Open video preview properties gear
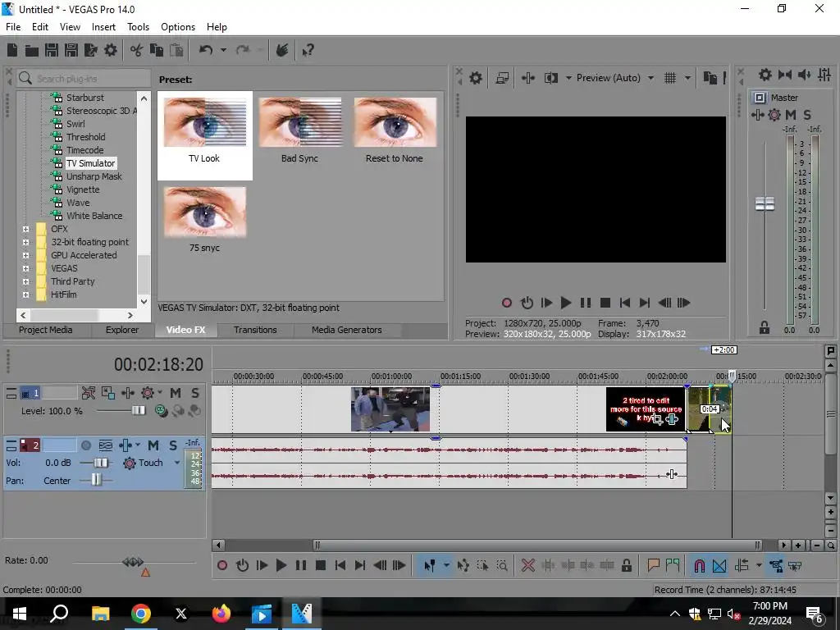 tap(476, 78)
